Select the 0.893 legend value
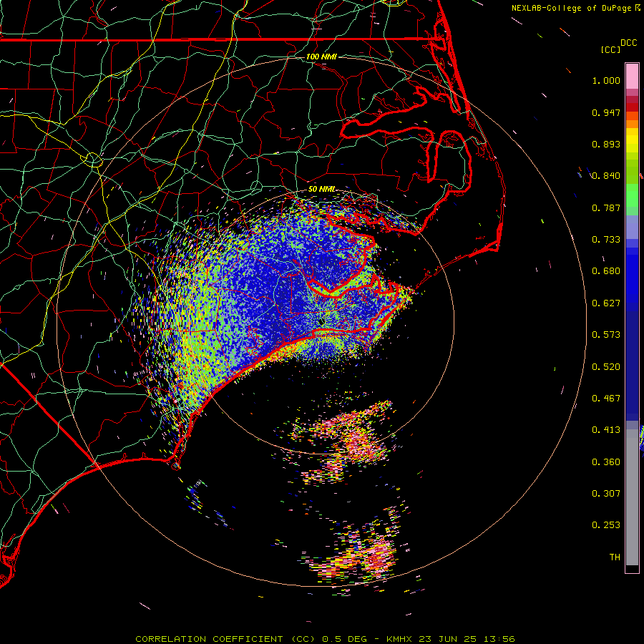This screenshot has width=644, height=644. pos(606,144)
